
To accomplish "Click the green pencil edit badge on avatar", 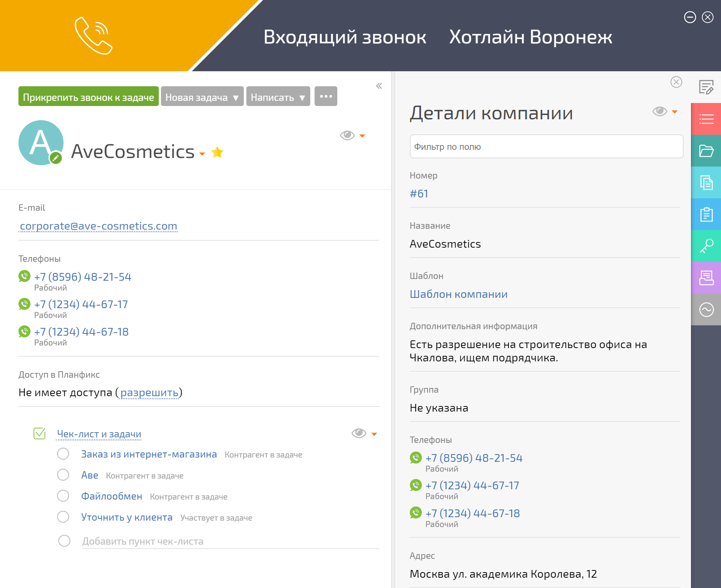I will (55, 158).
